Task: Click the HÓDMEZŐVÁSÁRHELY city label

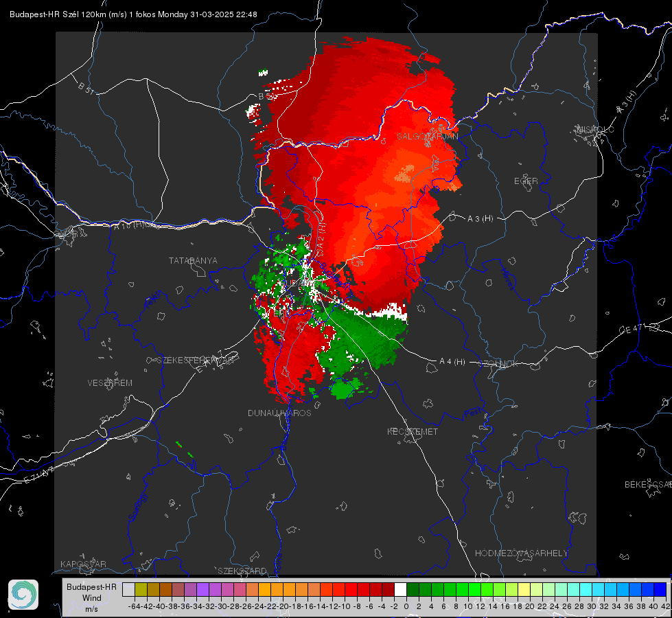Action: pos(521,553)
